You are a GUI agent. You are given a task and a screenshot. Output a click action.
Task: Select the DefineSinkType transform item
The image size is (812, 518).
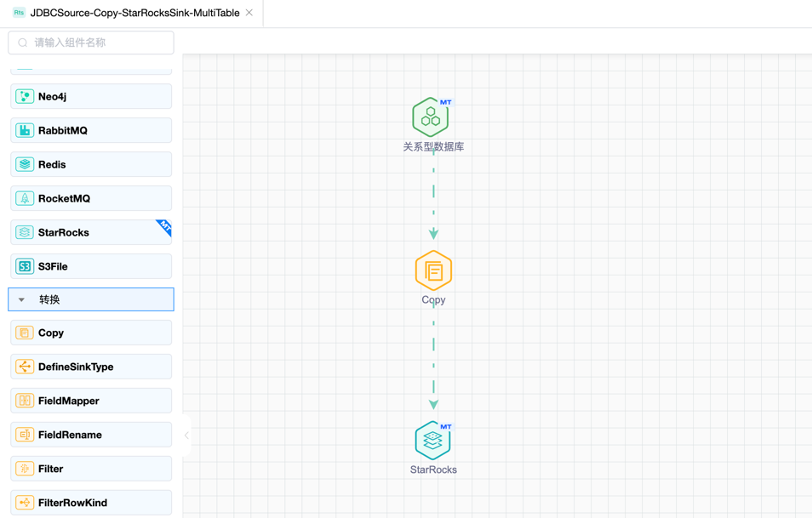pyautogui.click(x=90, y=367)
